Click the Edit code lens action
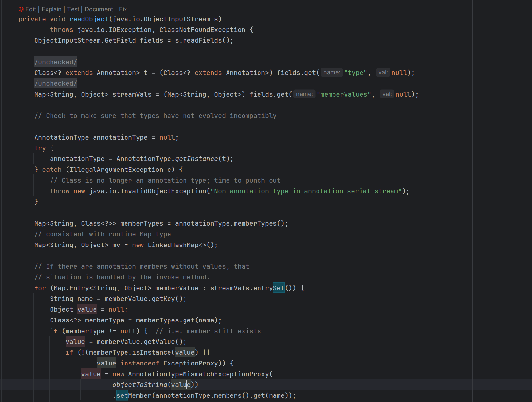This screenshot has height=402, width=532. pos(31,9)
